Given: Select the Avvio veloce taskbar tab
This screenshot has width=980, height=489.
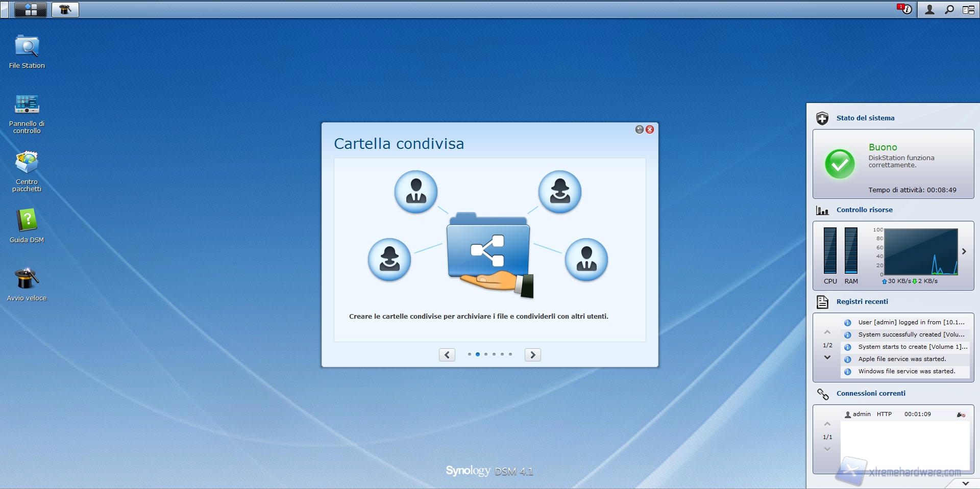Looking at the screenshot, I should tap(65, 9).
